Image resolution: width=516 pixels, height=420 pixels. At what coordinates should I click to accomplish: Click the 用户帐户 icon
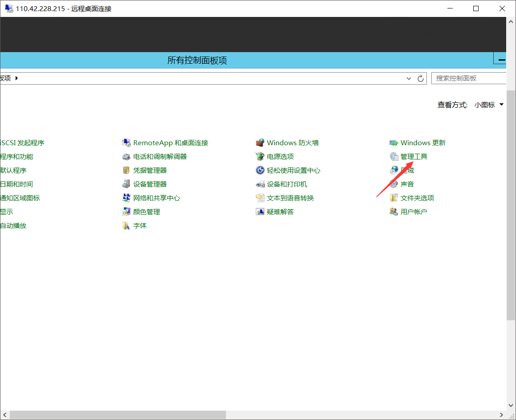tap(394, 212)
